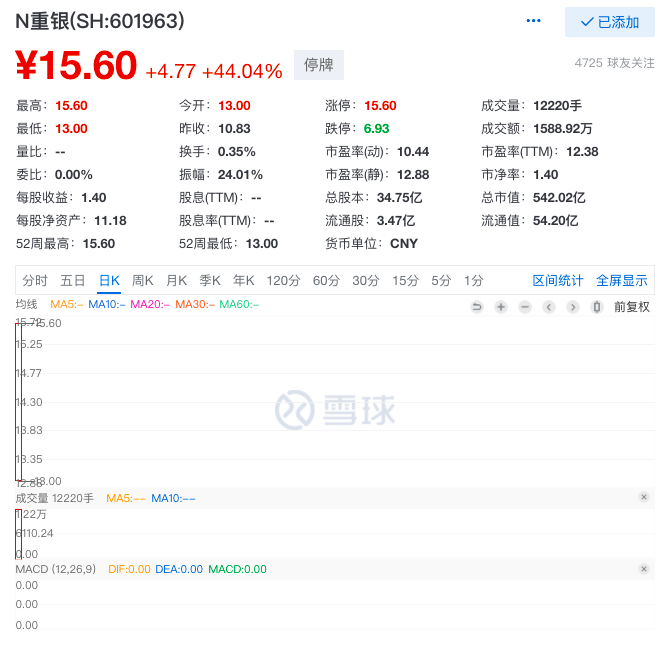The height and width of the screenshot is (657, 663).
Task: Close the 成交量 volume indicator panel
Action: tap(644, 497)
